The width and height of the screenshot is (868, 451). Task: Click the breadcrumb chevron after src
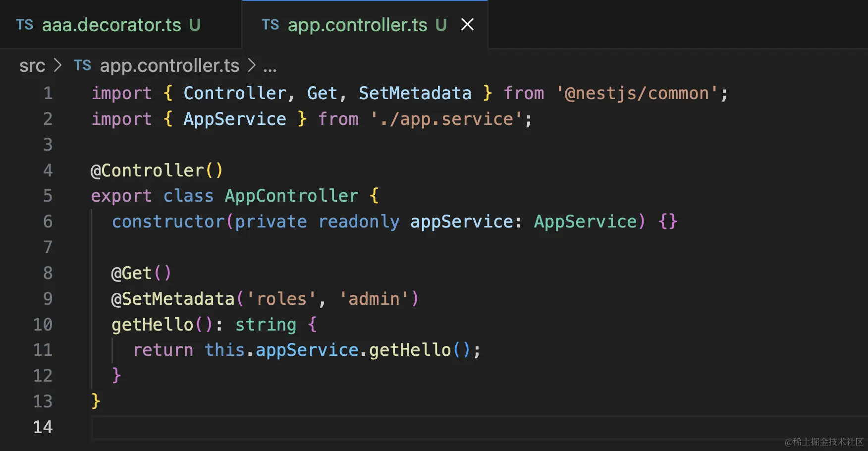point(58,65)
